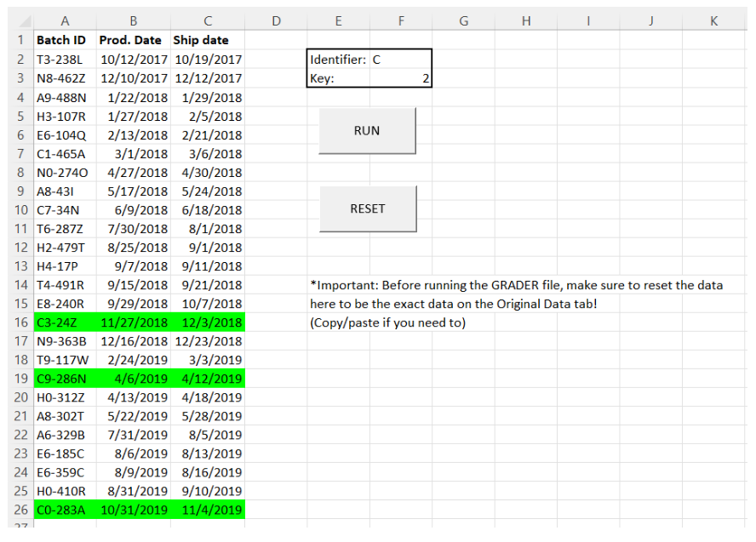Viewport: 756px width, 542px height.
Task: Select the Key value cell containing 2
Action: point(400,77)
